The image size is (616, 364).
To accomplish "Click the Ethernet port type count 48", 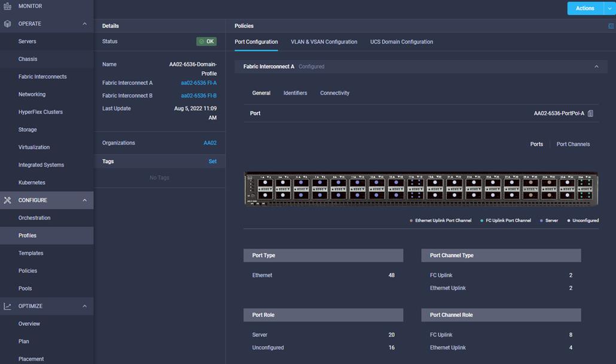I will pos(391,276).
